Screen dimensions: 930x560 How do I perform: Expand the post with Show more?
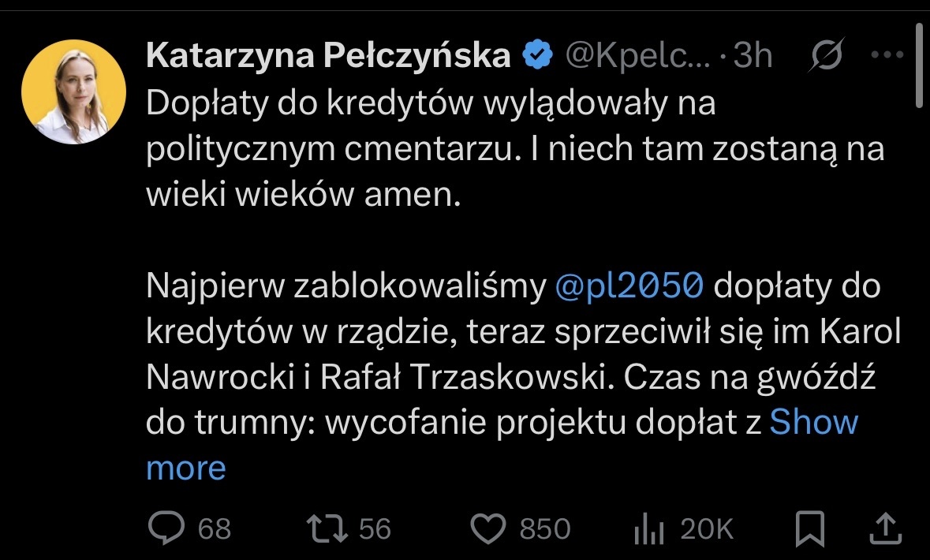pos(812,423)
